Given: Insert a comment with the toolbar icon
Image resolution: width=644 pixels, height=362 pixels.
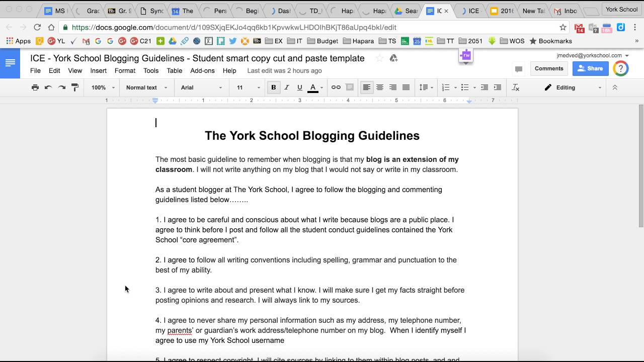Looking at the screenshot, I should click(x=350, y=87).
